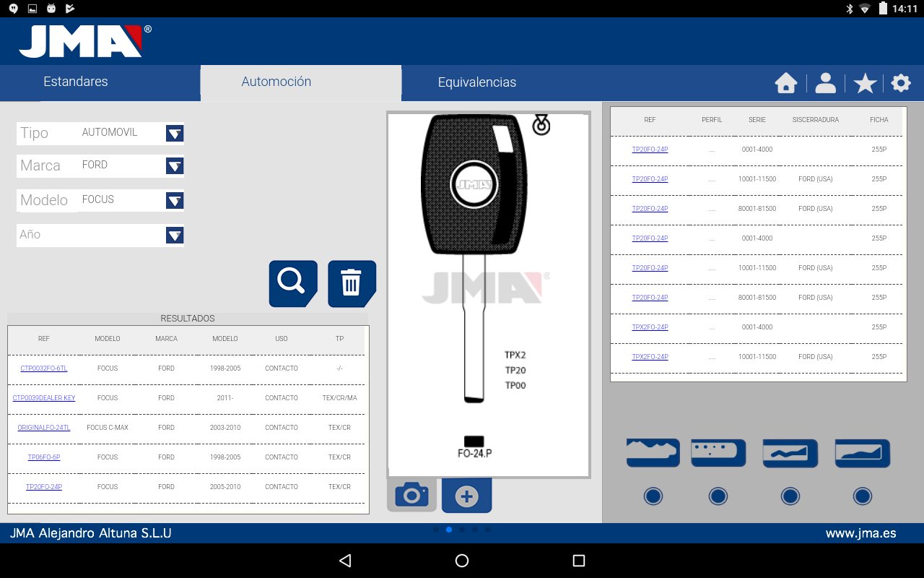Open the CTP0039DEALER KEY reference link
This screenshot has width=924, height=578.
pyautogui.click(x=44, y=398)
